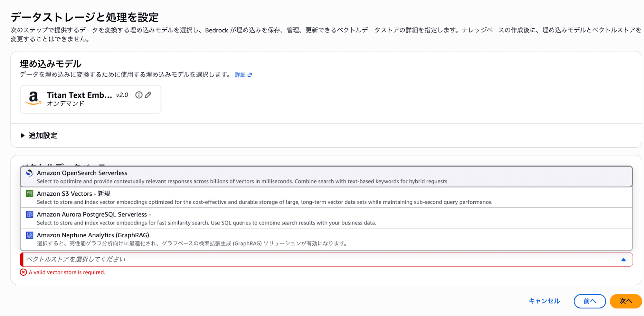Pick Amazon Aurora PostgreSQL Serverless option
Viewport: 644px width, 316px height.
point(326,218)
